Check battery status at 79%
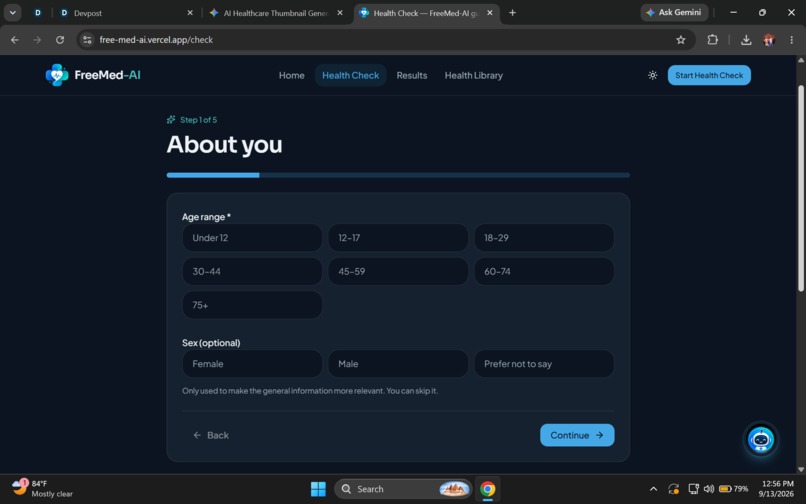Viewport: 806px width, 504px height. pyautogui.click(x=734, y=489)
